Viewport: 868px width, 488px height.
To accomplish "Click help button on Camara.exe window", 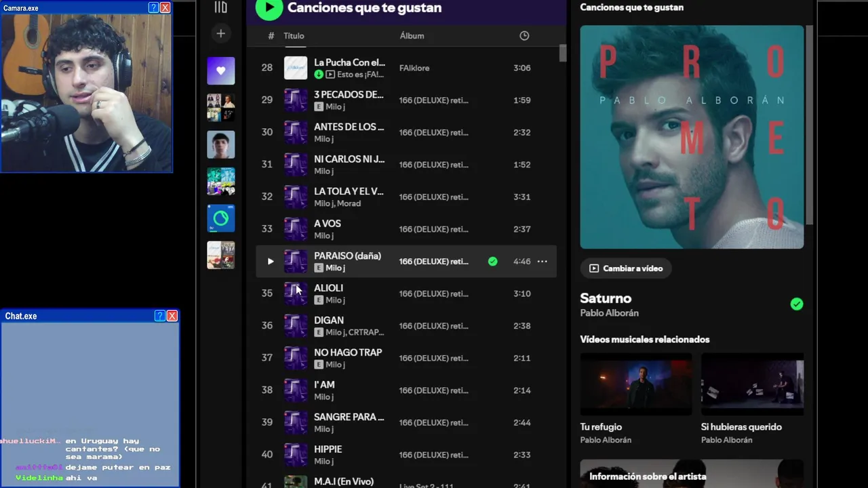I will coord(153,7).
